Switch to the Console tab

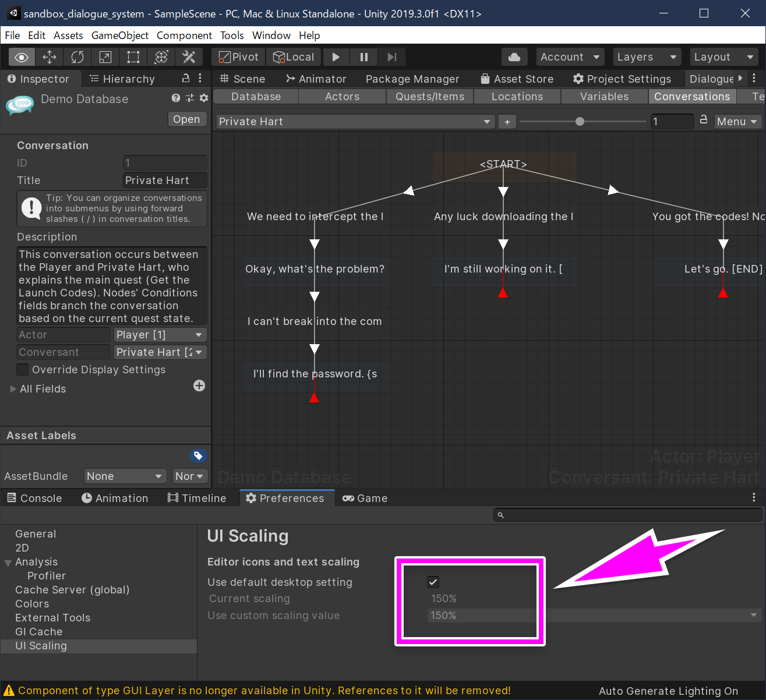pos(34,498)
